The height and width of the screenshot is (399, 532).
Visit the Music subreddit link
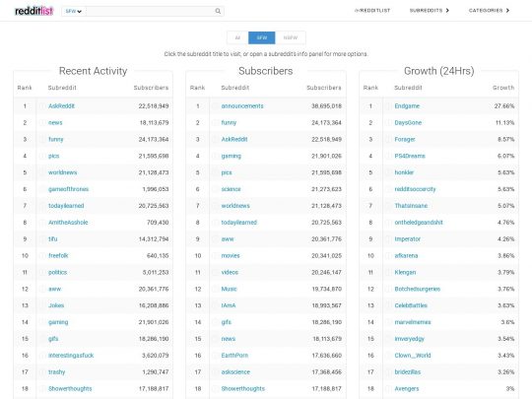pyautogui.click(x=229, y=289)
